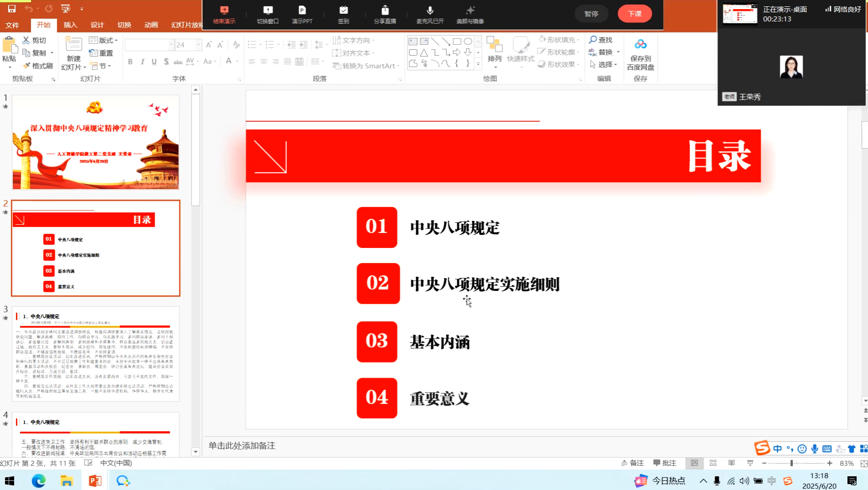
Task: Toggle the Notes (备注) pane in status bar
Action: [x=632, y=463]
